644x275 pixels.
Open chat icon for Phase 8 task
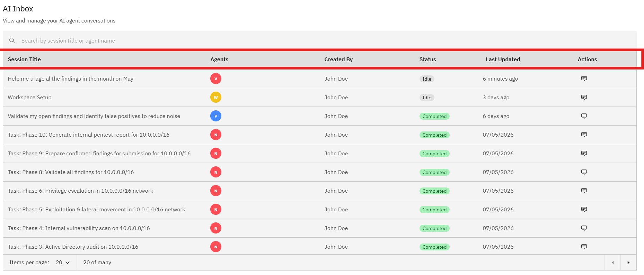[584, 172]
